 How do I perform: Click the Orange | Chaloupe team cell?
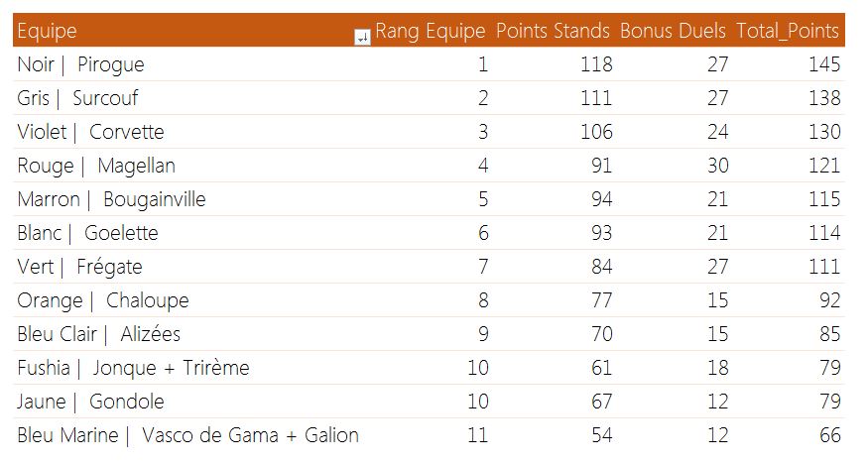tap(103, 300)
